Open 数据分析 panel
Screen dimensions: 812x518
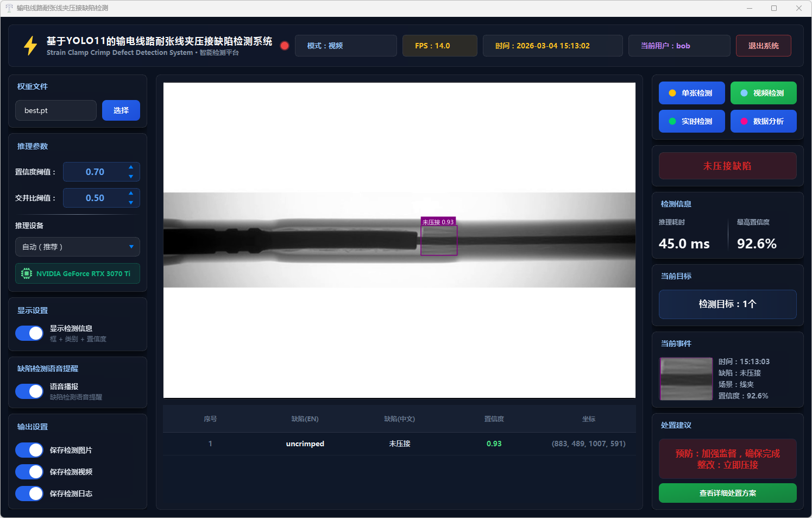click(763, 121)
